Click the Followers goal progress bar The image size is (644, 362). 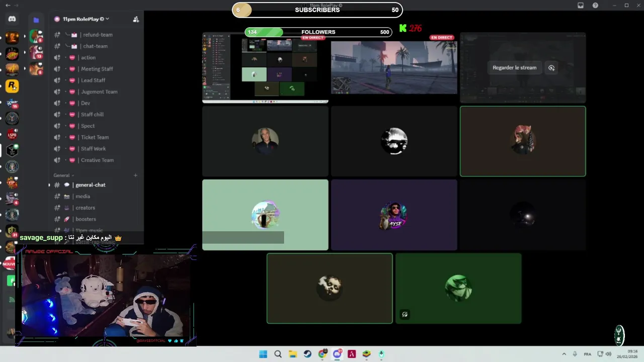pos(318,32)
